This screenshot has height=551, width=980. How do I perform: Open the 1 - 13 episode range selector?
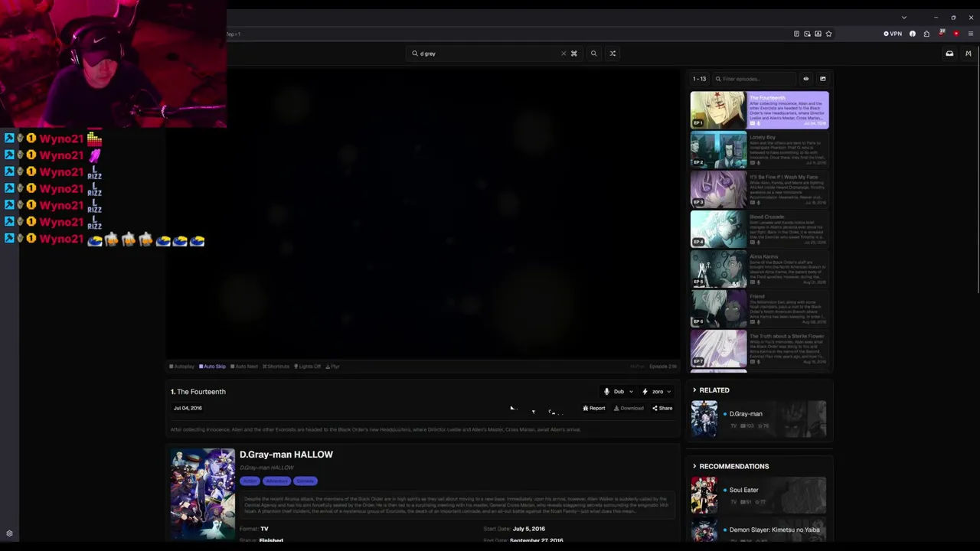pyautogui.click(x=699, y=79)
